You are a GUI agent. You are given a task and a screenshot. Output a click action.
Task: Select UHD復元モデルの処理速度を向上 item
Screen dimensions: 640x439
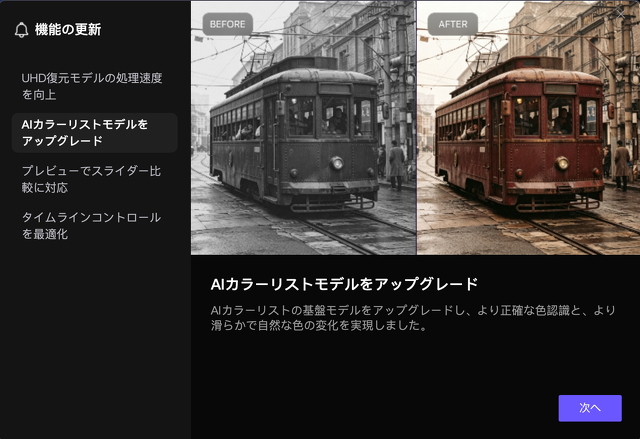coord(94,86)
